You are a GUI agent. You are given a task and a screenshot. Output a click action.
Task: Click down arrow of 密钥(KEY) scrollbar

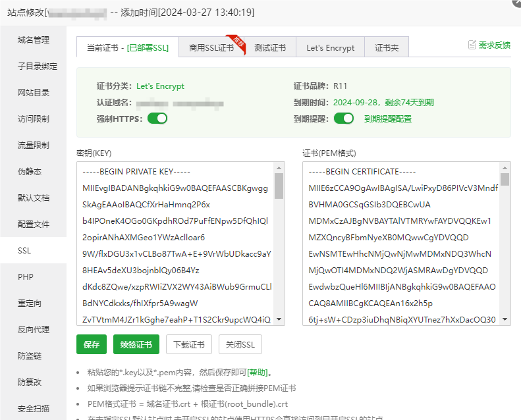[x=279, y=319]
